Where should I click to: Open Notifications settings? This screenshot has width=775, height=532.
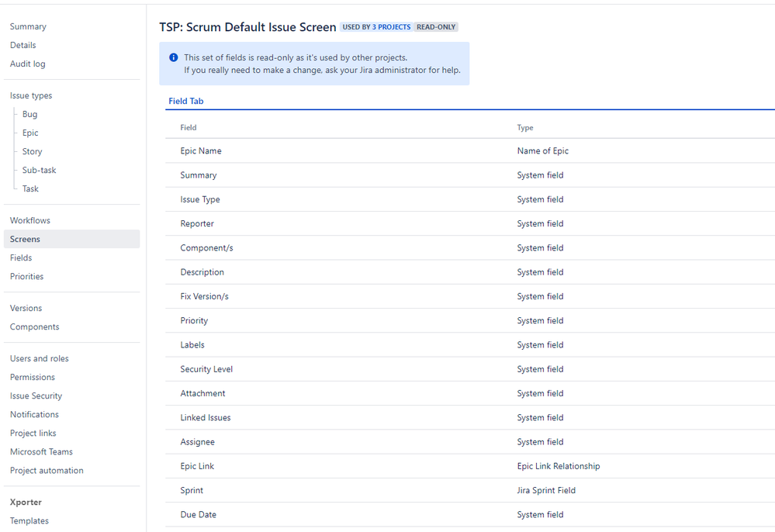point(35,414)
